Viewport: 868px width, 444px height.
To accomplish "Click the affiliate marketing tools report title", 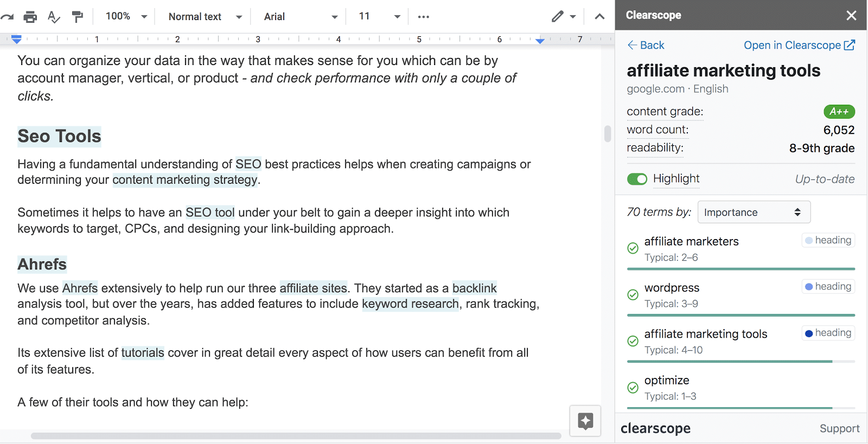I will pos(723,70).
